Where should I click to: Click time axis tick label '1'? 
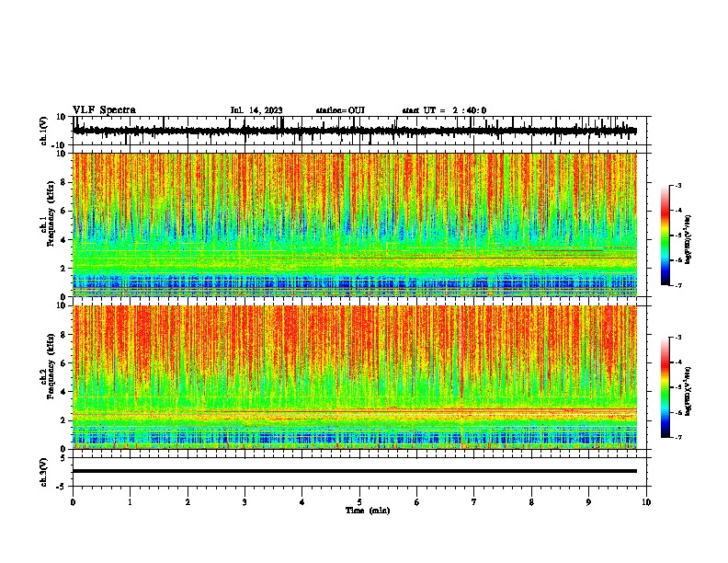130,502
